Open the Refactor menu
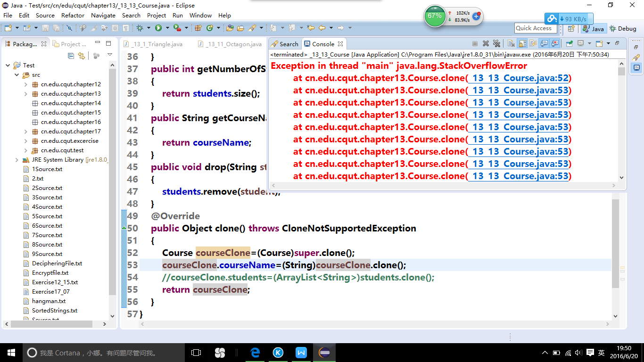Image resolution: width=644 pixels, height=362 pixels. [73, 15]
